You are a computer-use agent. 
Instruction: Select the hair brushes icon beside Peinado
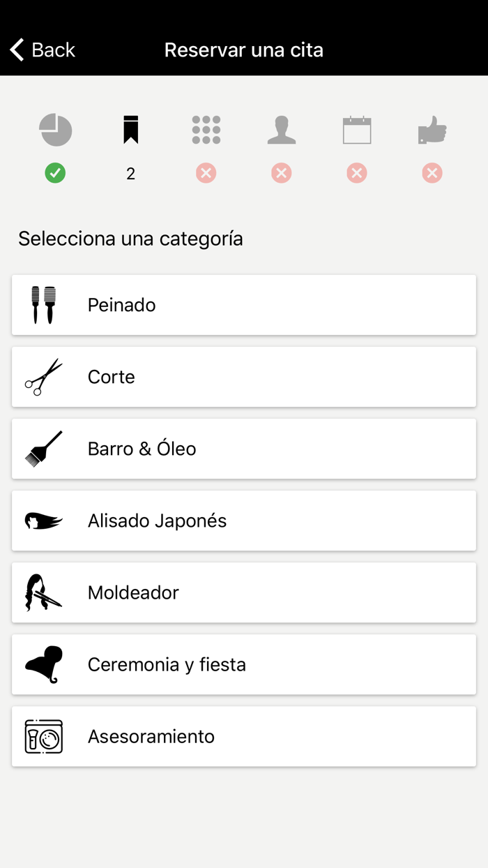[x=43, y=304]
